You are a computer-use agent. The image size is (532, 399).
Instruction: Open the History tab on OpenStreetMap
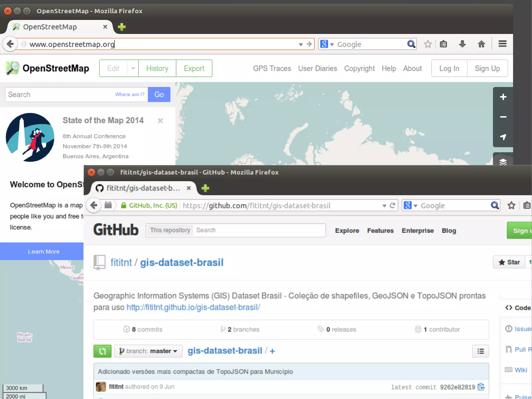pos(157,68)
